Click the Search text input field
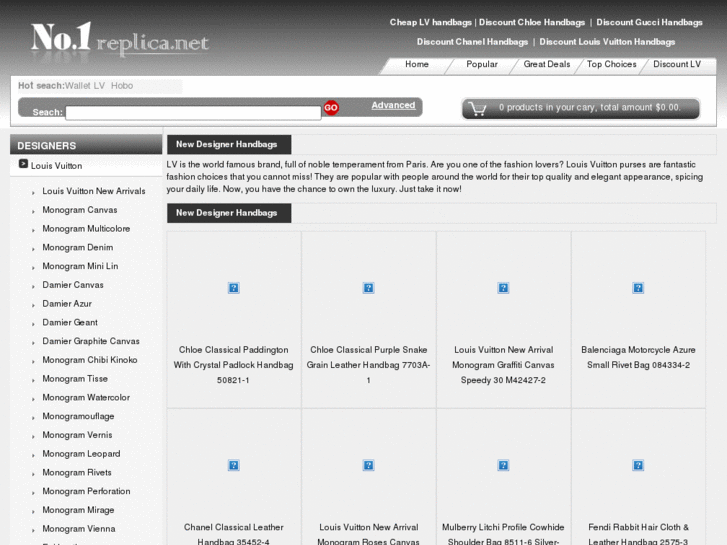The image size is (727, 545). [193, 113]
